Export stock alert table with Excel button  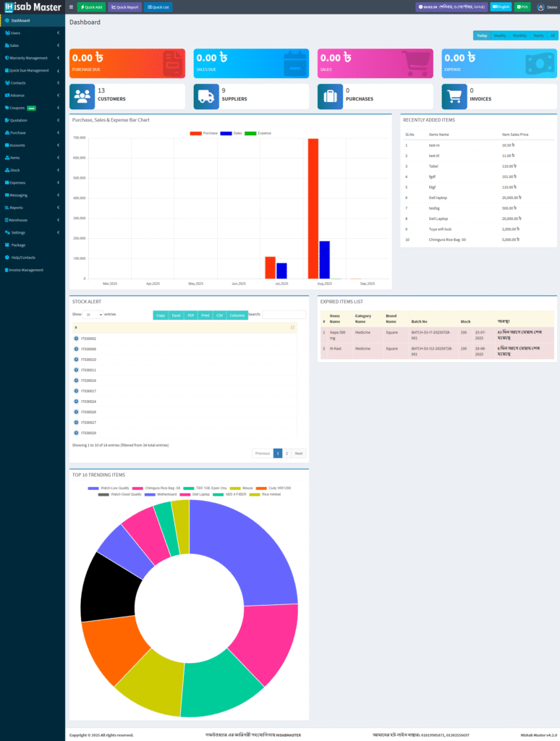pyautogui.click(x=176, y=316)
